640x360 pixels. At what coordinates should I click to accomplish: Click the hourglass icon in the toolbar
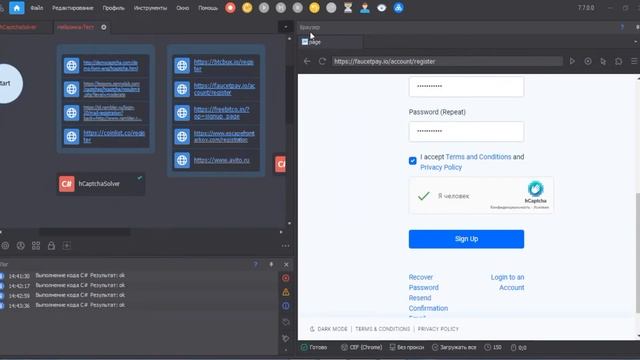click(x=348, y=8)
